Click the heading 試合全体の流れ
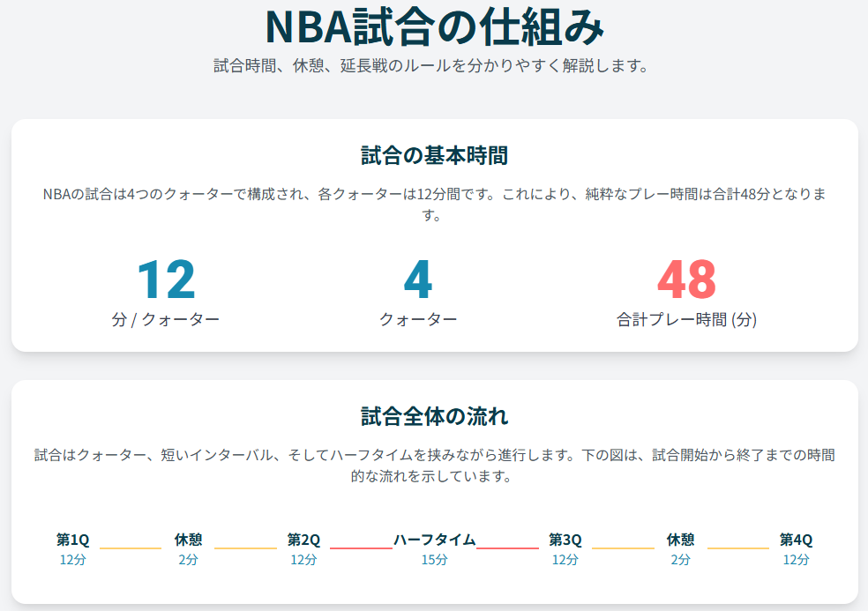This screenshot has height=611, width=868. 435,416
